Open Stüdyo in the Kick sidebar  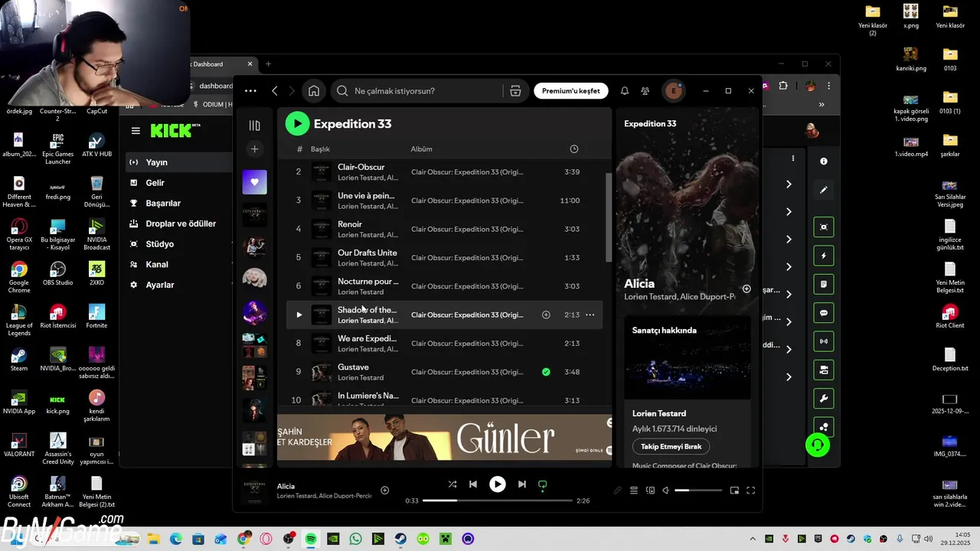point(160,244)
